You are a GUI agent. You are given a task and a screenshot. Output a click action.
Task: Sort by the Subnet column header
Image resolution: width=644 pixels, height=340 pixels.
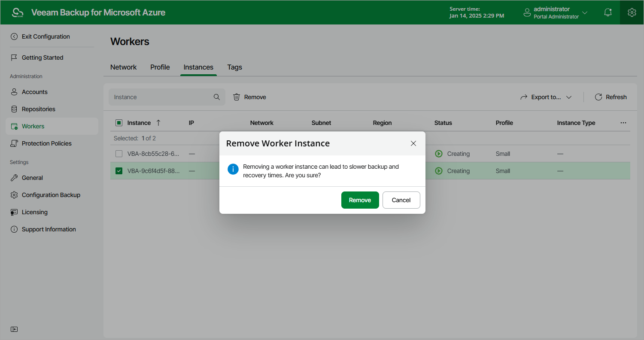pyautogui.click(x=322, y=123)
